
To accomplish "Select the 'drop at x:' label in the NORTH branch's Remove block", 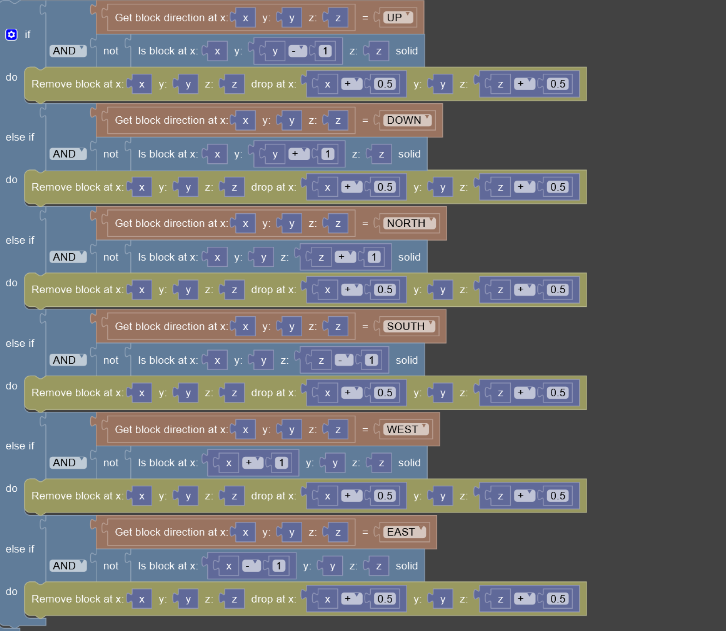I will click(x=273, y=290).
